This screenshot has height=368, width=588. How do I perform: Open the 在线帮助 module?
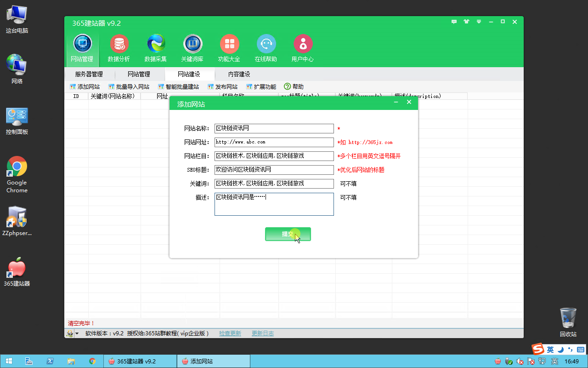(x=266, y=49)
